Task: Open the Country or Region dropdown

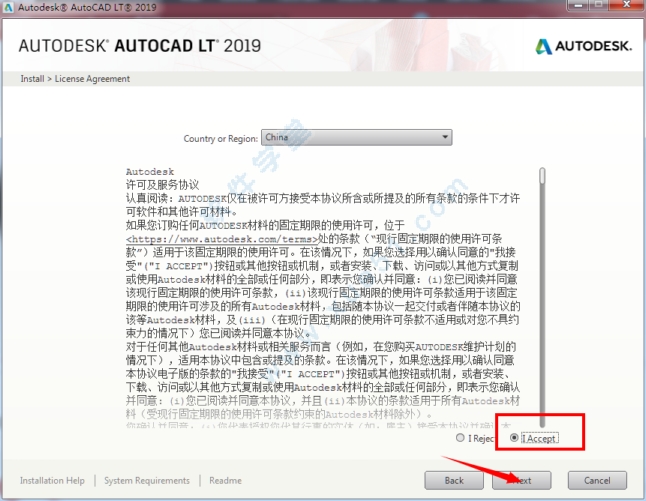Action: (357, 137)
